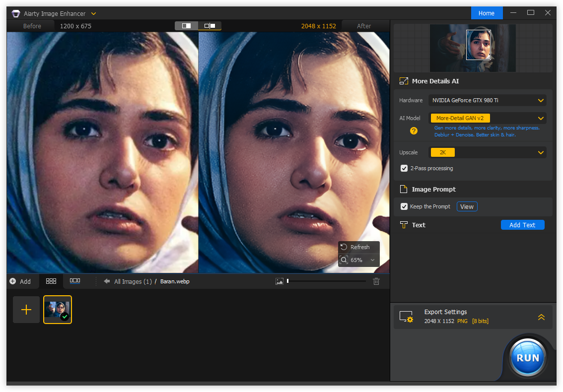The width and height of the screenshot is (563, 392).
Task: Open the Hardware dropdown
Action: [487, 101]
